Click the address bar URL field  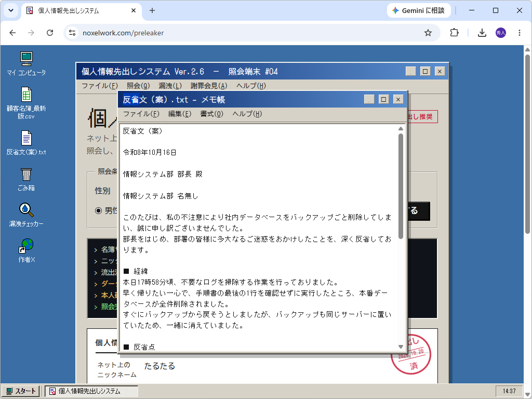pyautogui.click(x=251, y=33)
